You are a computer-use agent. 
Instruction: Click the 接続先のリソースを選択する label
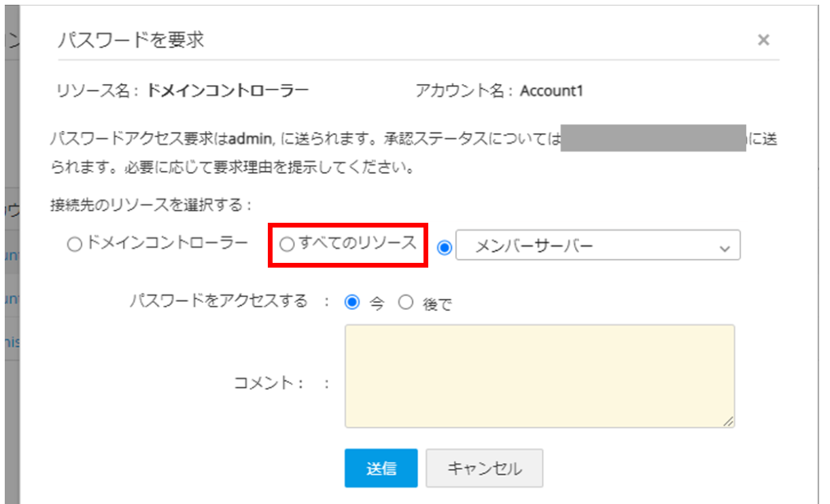(151, 203)
